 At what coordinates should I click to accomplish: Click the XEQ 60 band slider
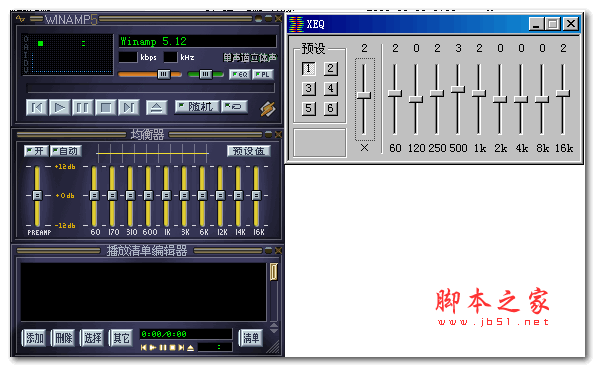(395, 93)
